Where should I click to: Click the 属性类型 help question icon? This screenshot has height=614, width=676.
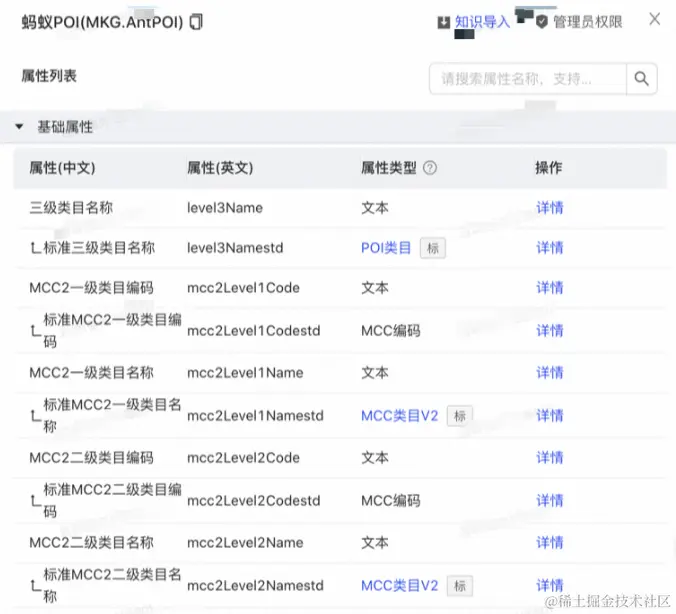(x=430, y=168)
